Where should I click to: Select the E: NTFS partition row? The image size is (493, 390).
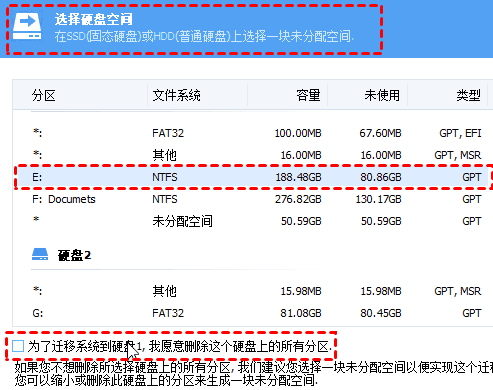pos(253,177)
